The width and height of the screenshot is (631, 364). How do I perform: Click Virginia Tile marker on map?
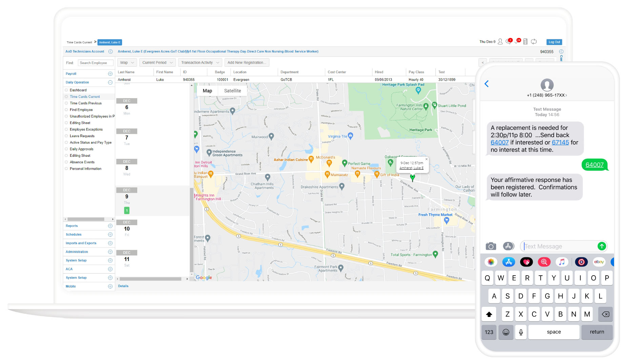click(350, 136)
